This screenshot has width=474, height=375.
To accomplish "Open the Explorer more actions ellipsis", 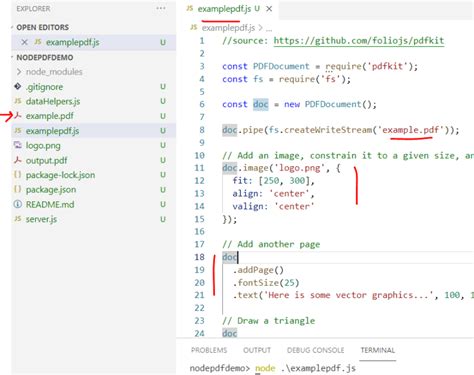I will coord(161,8).
